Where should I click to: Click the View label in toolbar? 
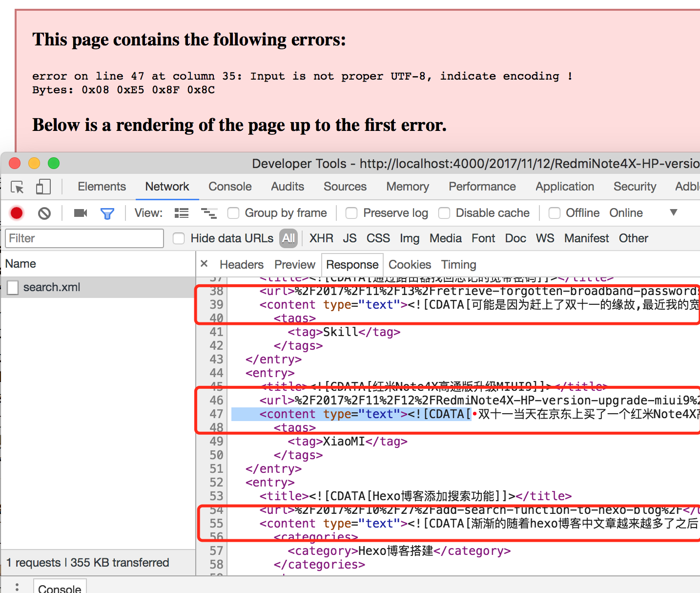pyautogui.click(x=148, y=213)
